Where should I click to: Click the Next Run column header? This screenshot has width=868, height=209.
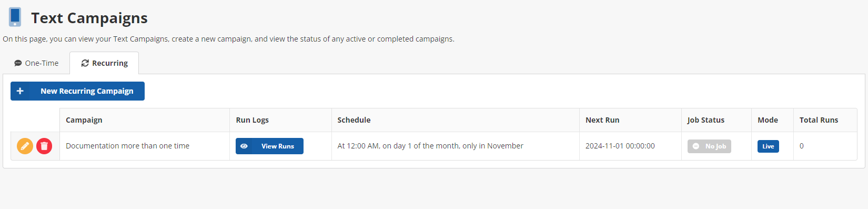click(x=602, y=120)
